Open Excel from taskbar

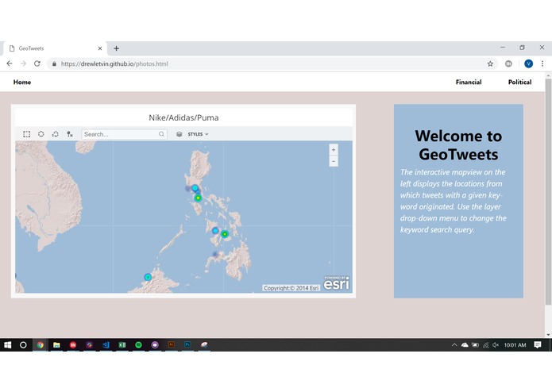[x=122, y=345]
